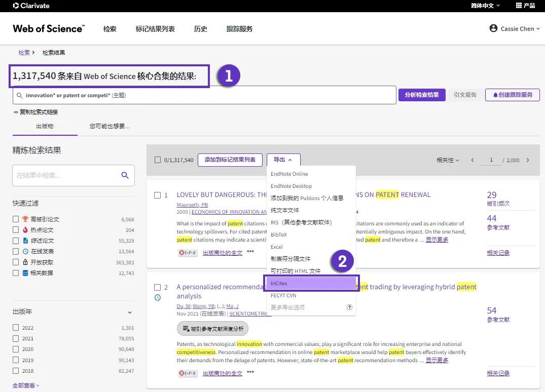Click the copy query link chain icon

point(16,112)
